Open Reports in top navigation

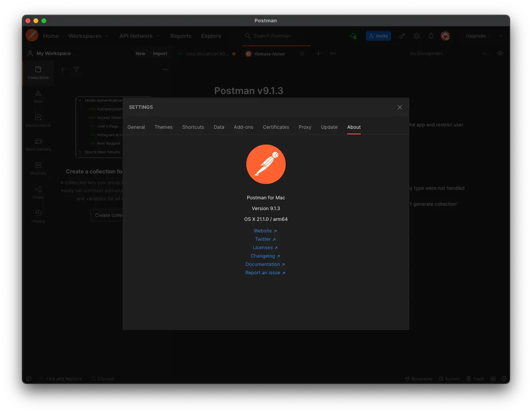coord(181,36)
